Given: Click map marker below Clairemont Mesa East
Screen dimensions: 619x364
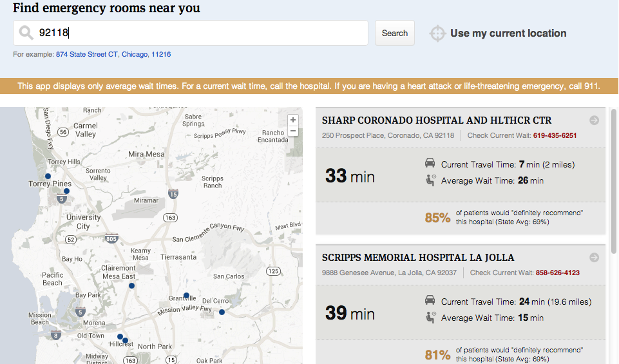Looking at the screenshot, I should pyautogui.click(x=132, y=286).
